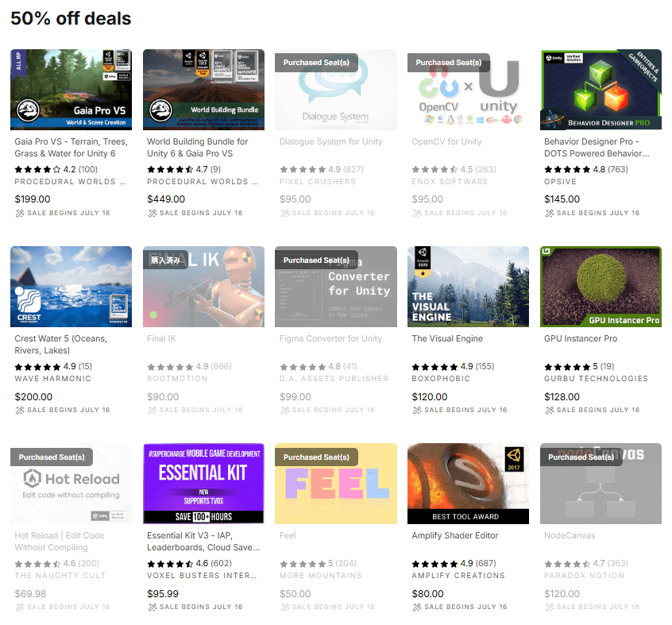Screen dimensions: 672x625
Task: Click the sale tag icon on Feel card
Action: tap(284, 608)
